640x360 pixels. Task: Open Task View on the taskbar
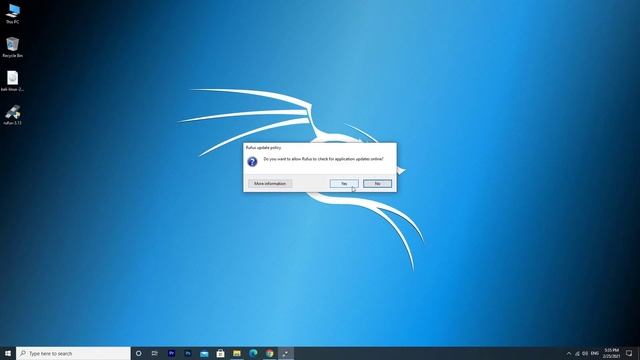(155, 353)
